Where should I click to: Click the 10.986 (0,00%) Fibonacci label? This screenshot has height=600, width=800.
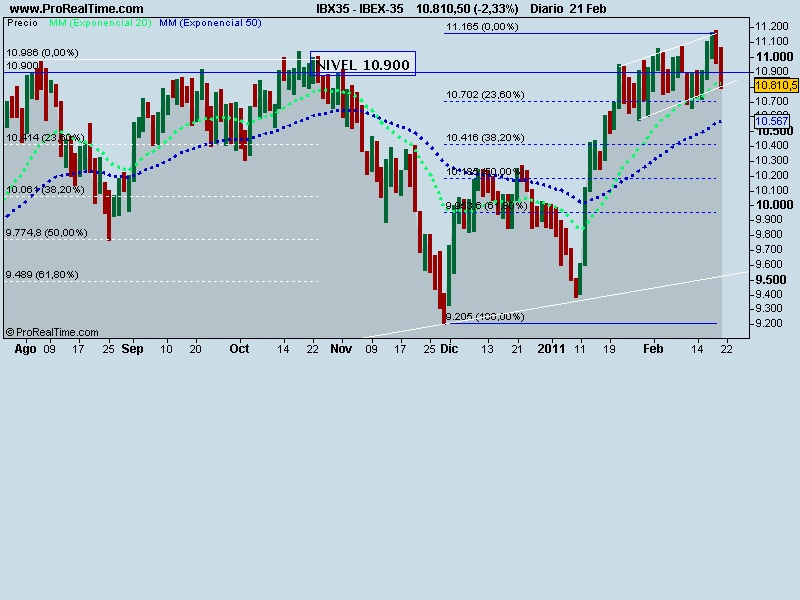point(42,53)
